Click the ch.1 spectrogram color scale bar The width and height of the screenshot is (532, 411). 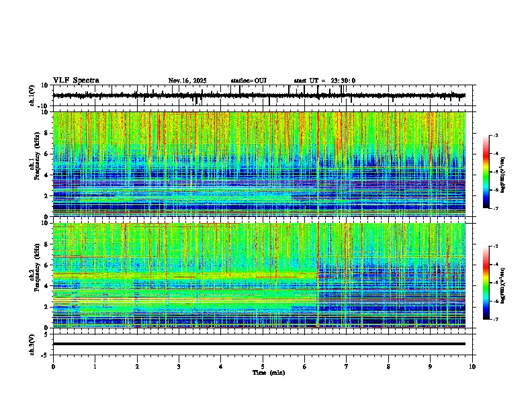486,172
